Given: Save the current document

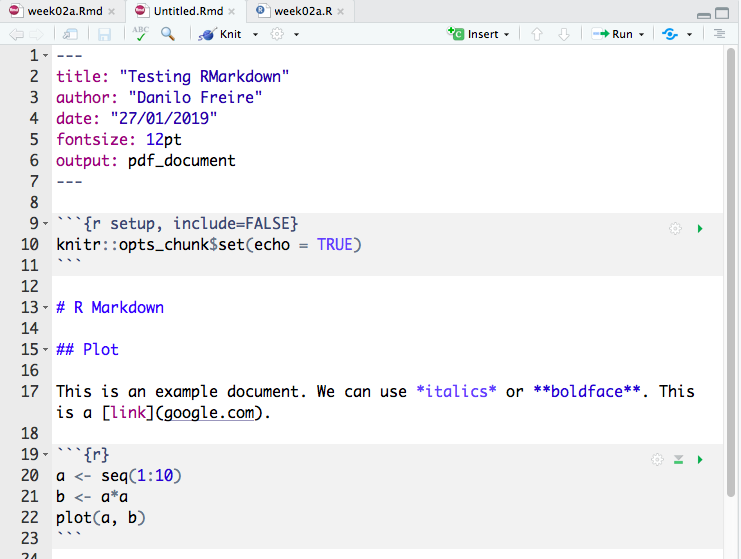Looking at the screenshot, I should (104, 34).
